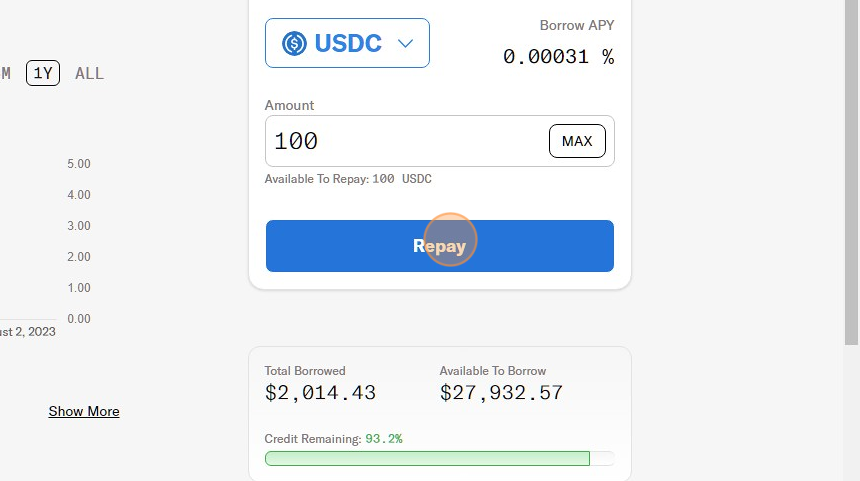
Task: Open the asset selector via USDC label
Action: (348, 43)
